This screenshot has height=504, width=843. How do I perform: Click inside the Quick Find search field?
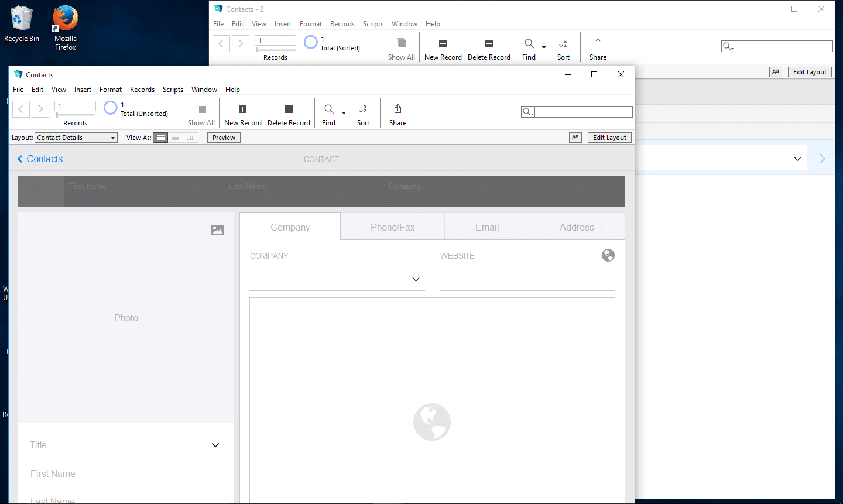[x=583, y=111]
